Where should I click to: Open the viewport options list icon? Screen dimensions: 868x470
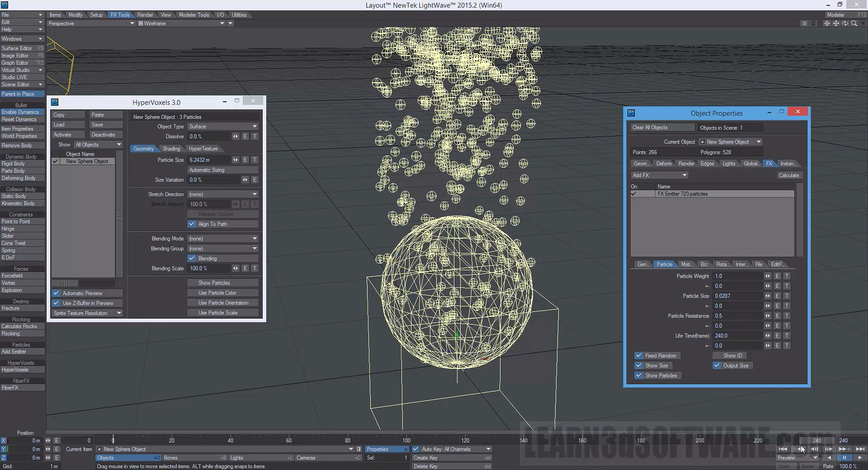[804, 23]
